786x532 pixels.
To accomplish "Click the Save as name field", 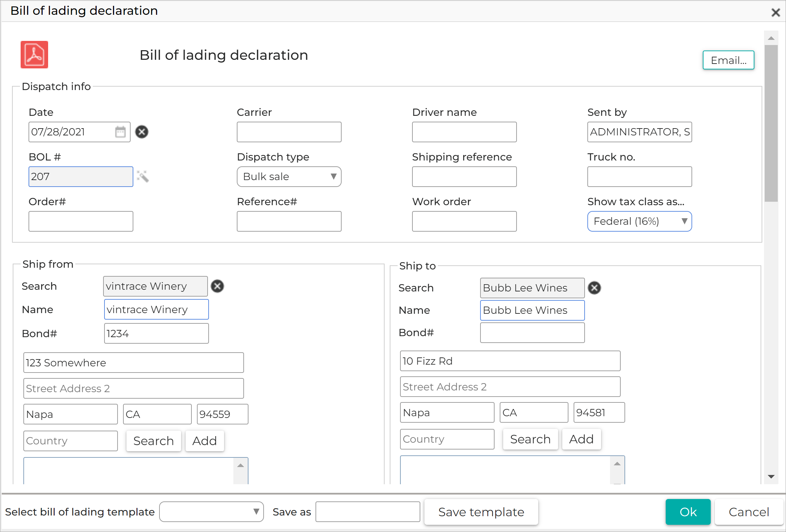I will pos(368,512).
